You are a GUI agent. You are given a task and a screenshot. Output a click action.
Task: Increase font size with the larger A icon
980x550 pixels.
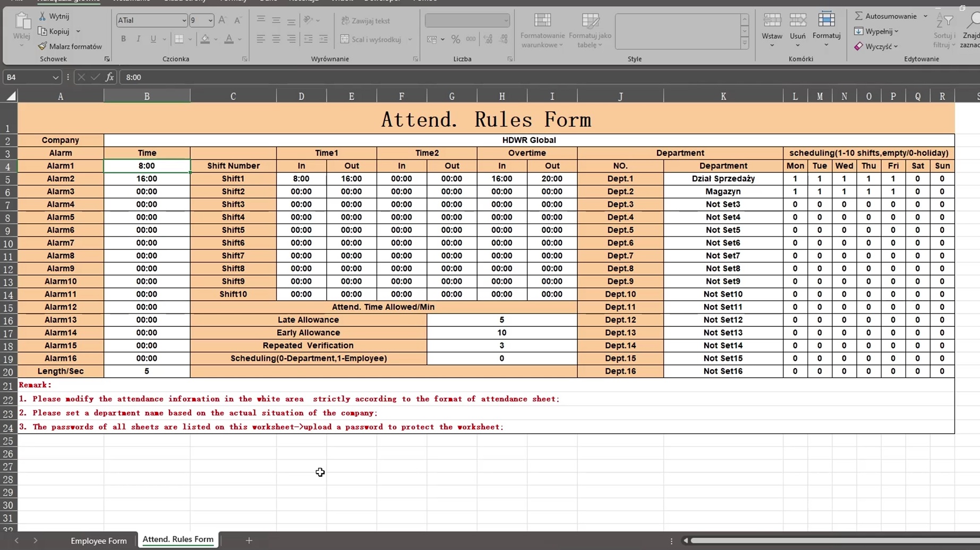tap(223, 20)
